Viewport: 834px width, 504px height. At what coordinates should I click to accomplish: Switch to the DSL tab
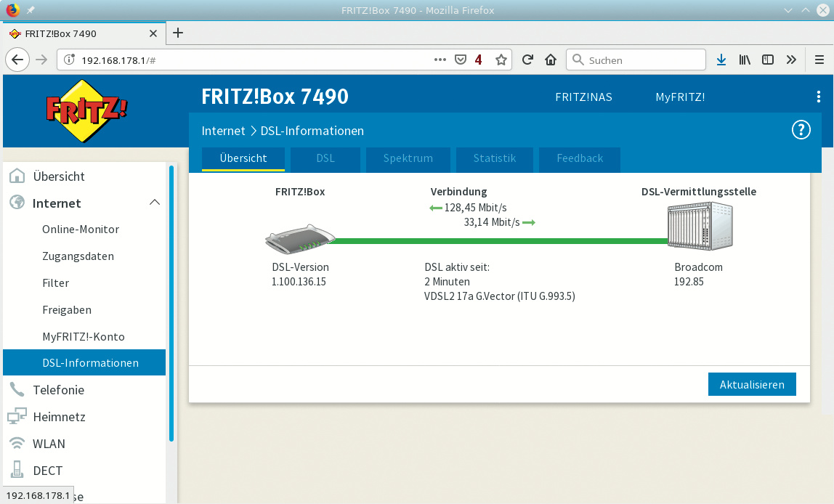pyautogui.click(x=325, y=158)
